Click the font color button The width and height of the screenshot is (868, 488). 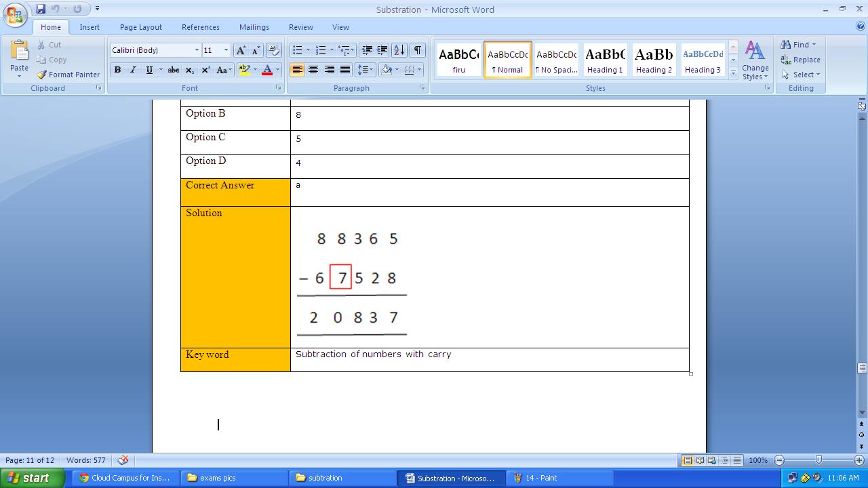pos(267,70)
